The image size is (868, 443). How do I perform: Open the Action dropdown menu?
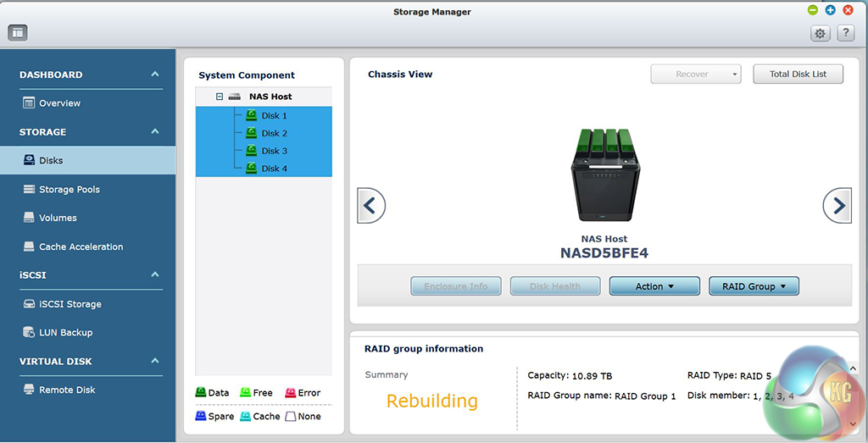pos(655,286)
